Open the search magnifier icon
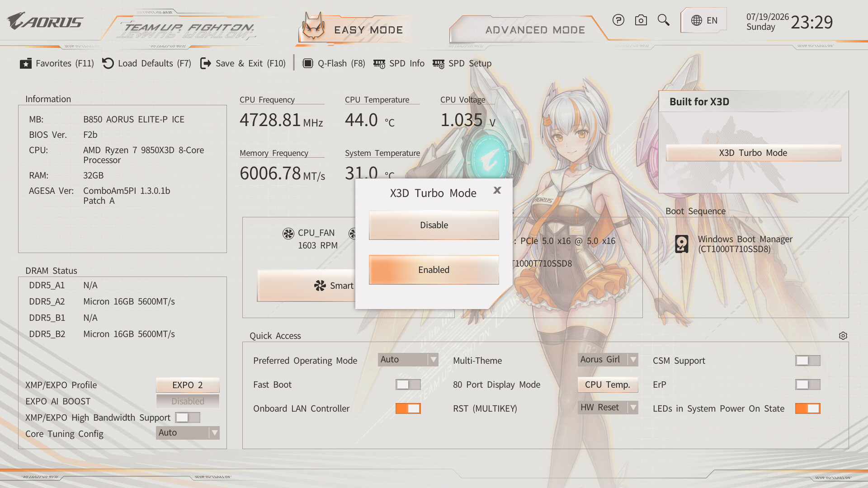This screenshot has width=868, height=488. point(664,20)
